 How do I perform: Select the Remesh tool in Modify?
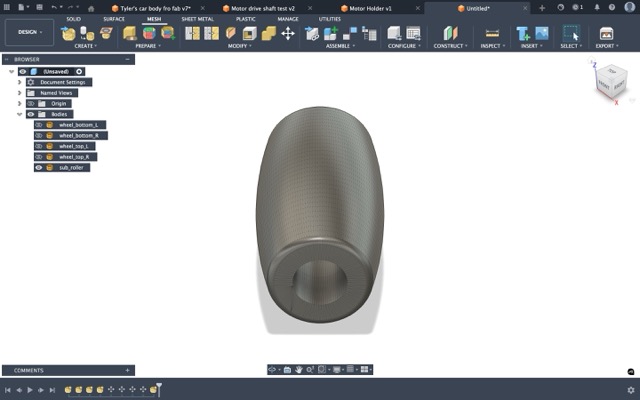(x=192, y=33)
